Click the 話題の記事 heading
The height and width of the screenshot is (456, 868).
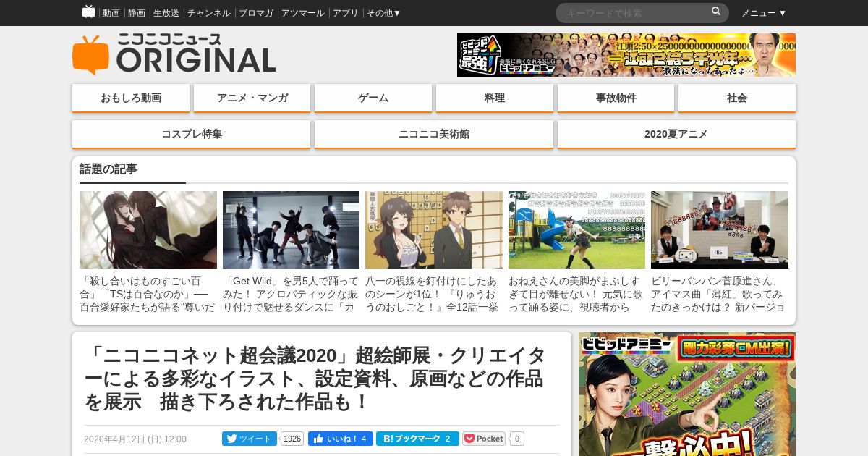coord(109,169)
